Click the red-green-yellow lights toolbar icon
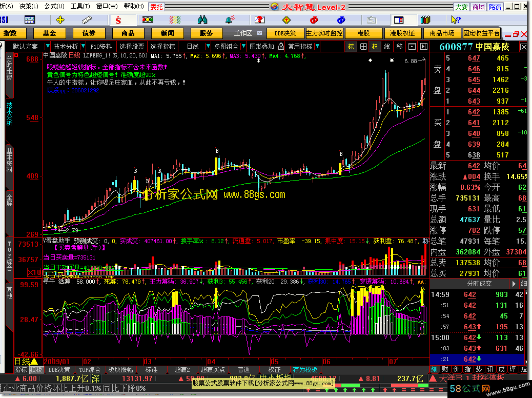The width and height of the screenshot is (532, 398). pyautogui.click(x=148, y=20)
